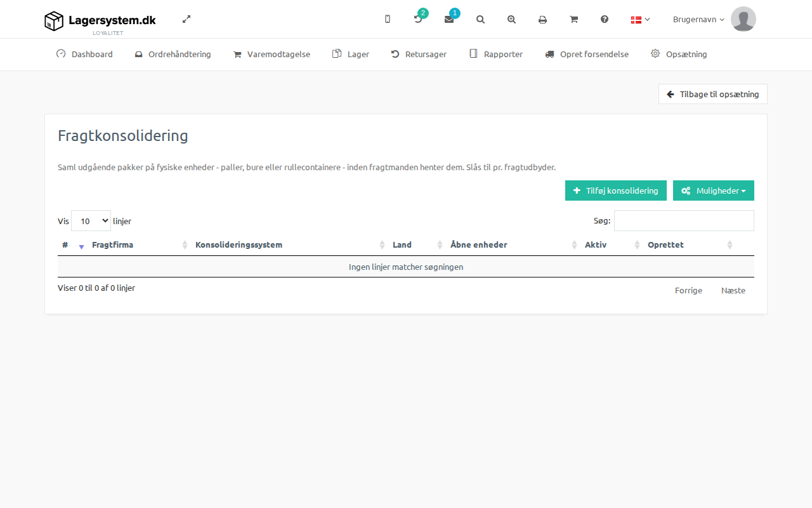This screenshot has height=508, width=812.
Task: Open the Danish flag language dropdown
Action: pyautogui.click(x=640, y=19)
